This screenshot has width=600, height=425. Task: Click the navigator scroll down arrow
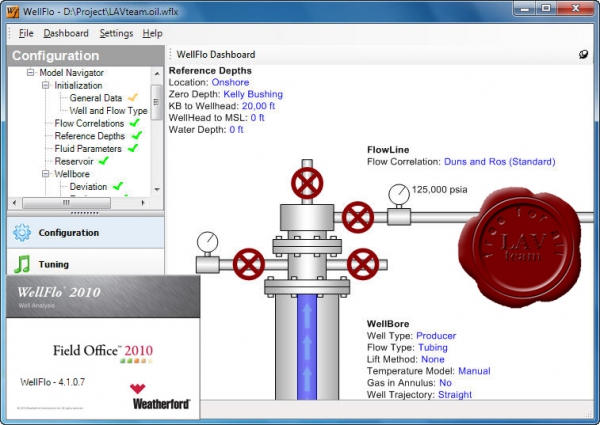(x=157, y=190)
